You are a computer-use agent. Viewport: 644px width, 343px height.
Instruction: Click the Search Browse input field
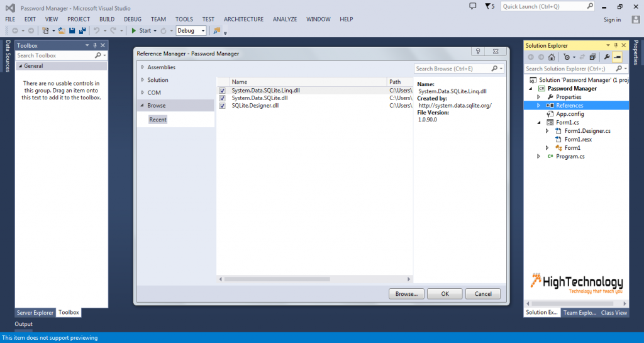coord(452,69)
